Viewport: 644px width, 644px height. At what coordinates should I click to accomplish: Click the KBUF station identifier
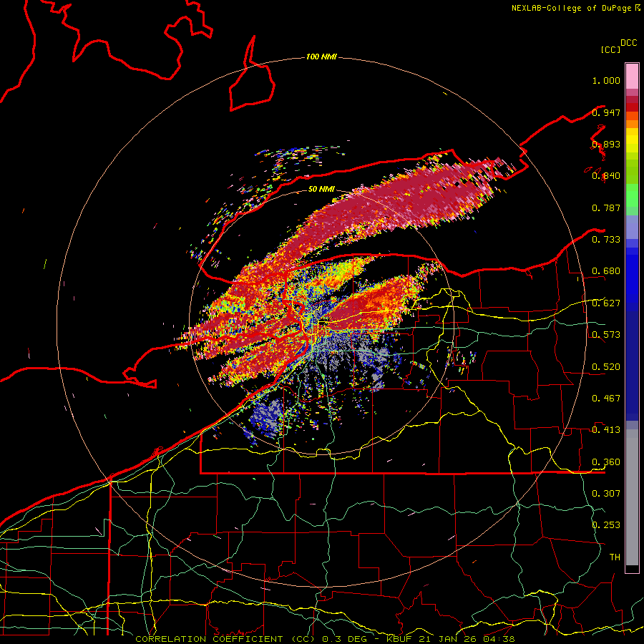click(399, 639)
